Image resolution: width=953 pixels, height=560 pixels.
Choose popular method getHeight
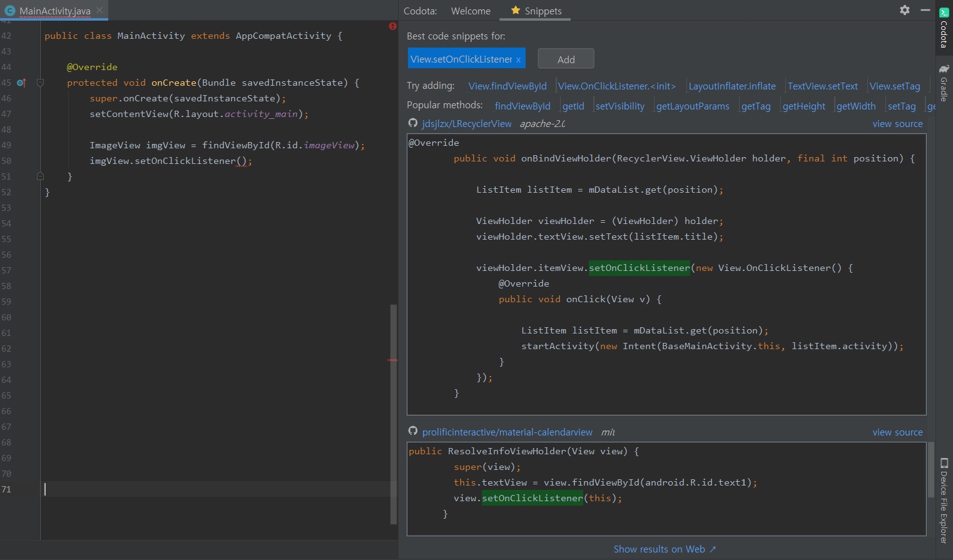click(804, 106)
